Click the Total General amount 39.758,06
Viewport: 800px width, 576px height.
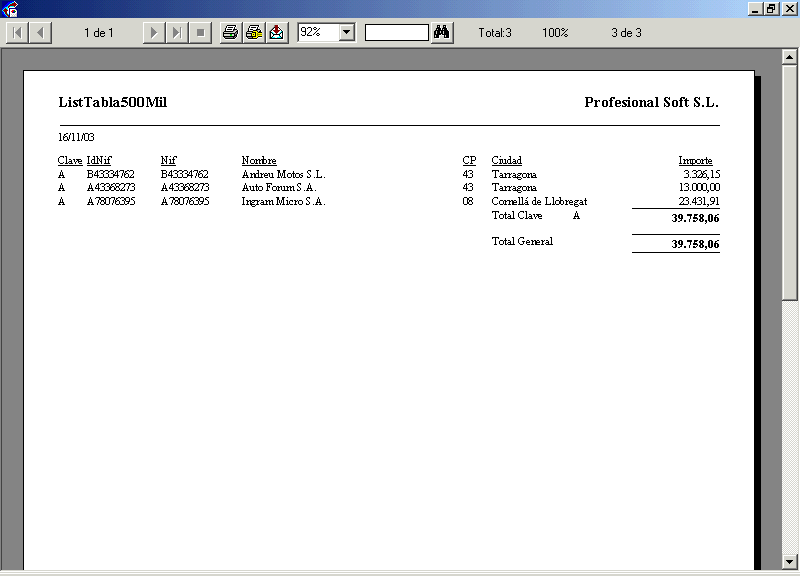tap(695, 244)
